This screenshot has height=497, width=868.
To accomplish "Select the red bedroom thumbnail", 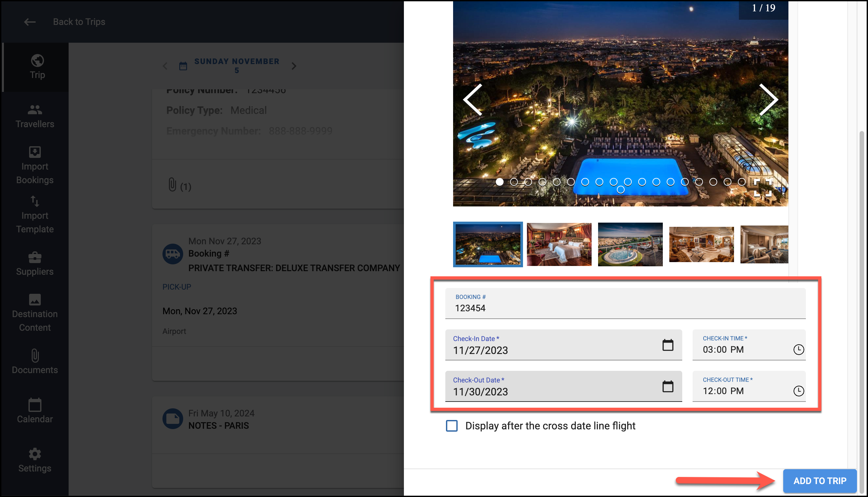I will pos(559,244).
